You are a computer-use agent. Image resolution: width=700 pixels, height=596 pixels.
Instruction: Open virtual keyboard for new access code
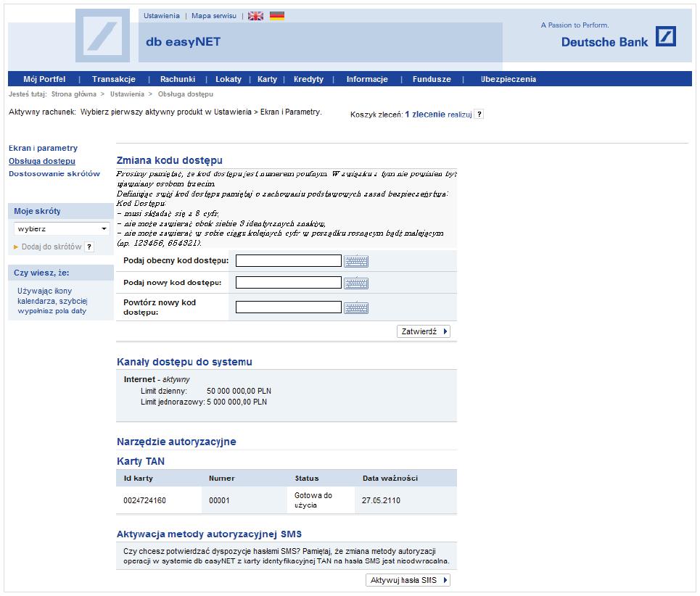(x=356, y=283)
